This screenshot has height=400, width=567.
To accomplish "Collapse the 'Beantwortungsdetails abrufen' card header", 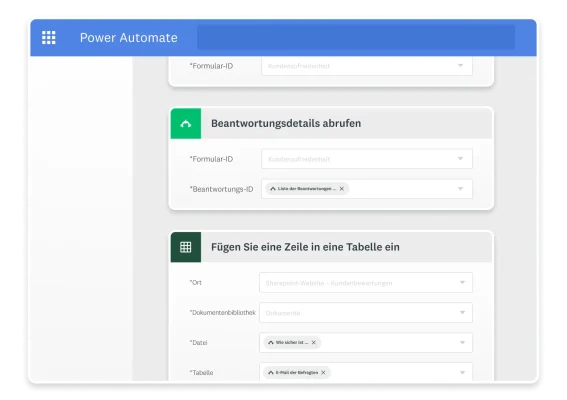I will 331,123.
